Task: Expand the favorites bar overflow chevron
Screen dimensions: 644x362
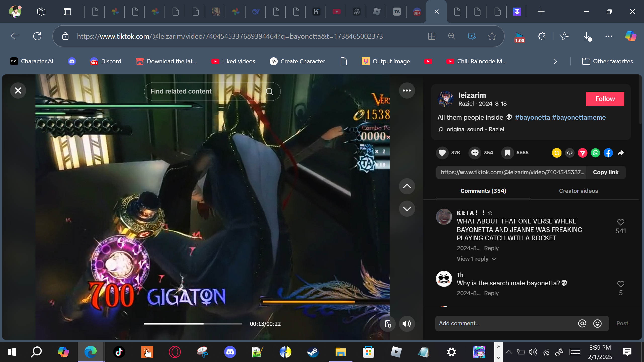Action: pyautogui.click(x=555, y=61)
